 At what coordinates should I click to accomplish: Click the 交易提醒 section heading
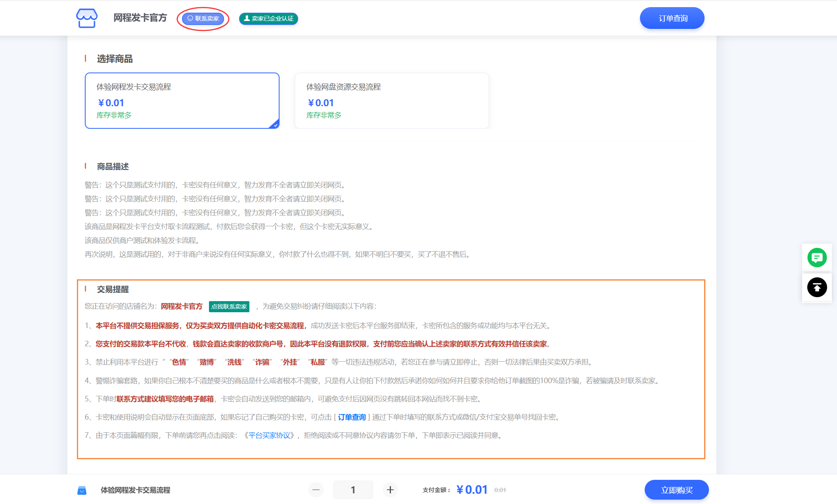click(x=113, y=290)
